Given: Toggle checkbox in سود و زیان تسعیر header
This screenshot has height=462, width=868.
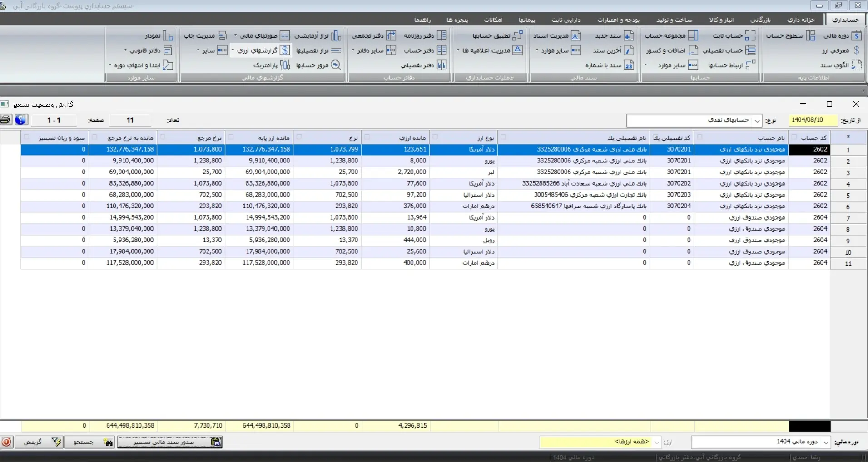Looking at the screenshot, I should [x=26, y=138].
